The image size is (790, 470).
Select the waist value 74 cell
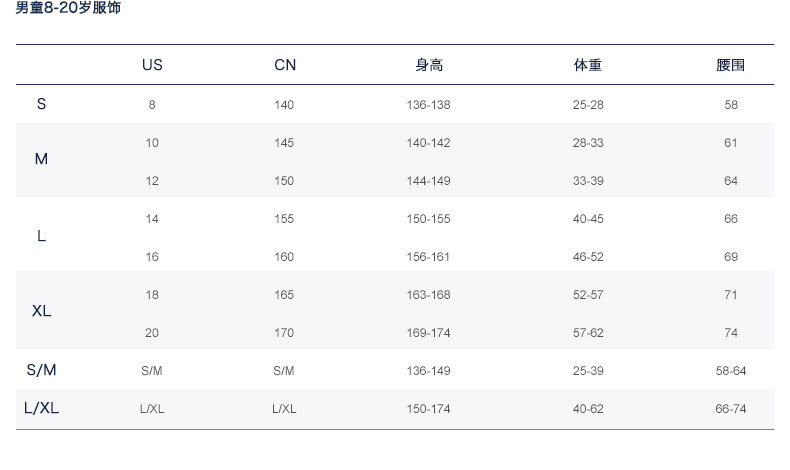click(x=731, y=333)
